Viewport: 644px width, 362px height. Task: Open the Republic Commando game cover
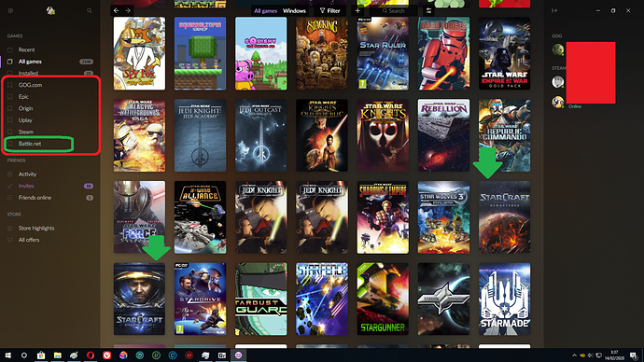click(x=504, y=135)
